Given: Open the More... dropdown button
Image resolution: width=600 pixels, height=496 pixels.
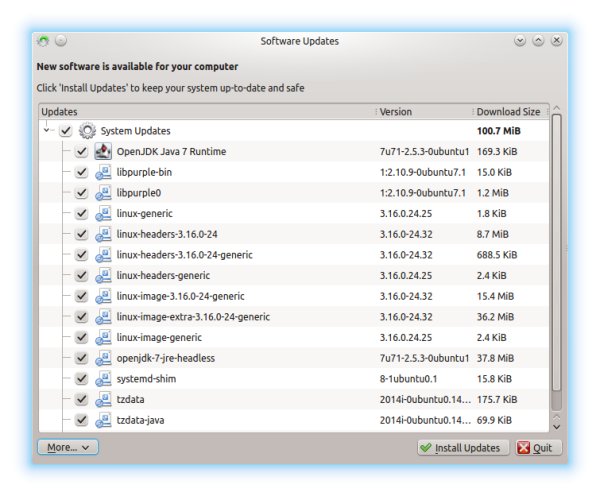Looking at the screenshot, I should tap(67, 447).
